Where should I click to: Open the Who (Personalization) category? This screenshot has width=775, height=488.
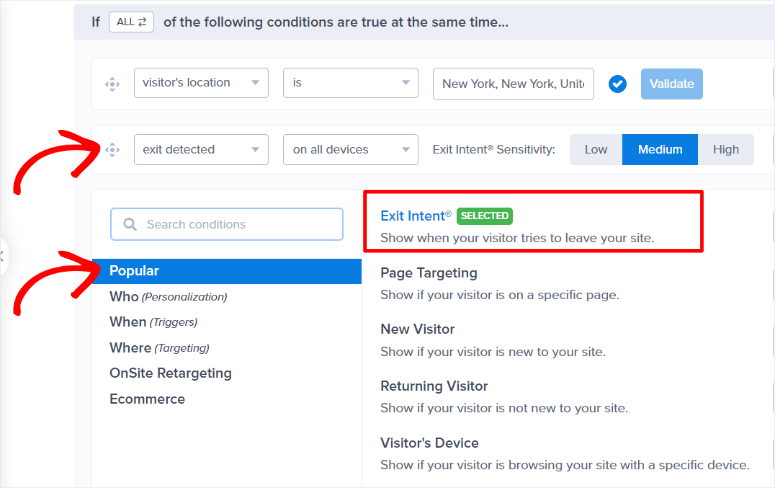pos(168,296)
